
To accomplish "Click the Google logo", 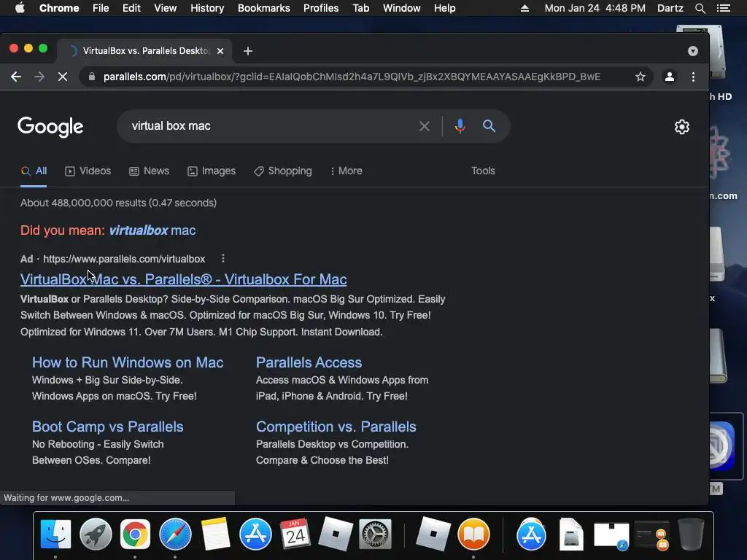I will [x=50, y=127].
